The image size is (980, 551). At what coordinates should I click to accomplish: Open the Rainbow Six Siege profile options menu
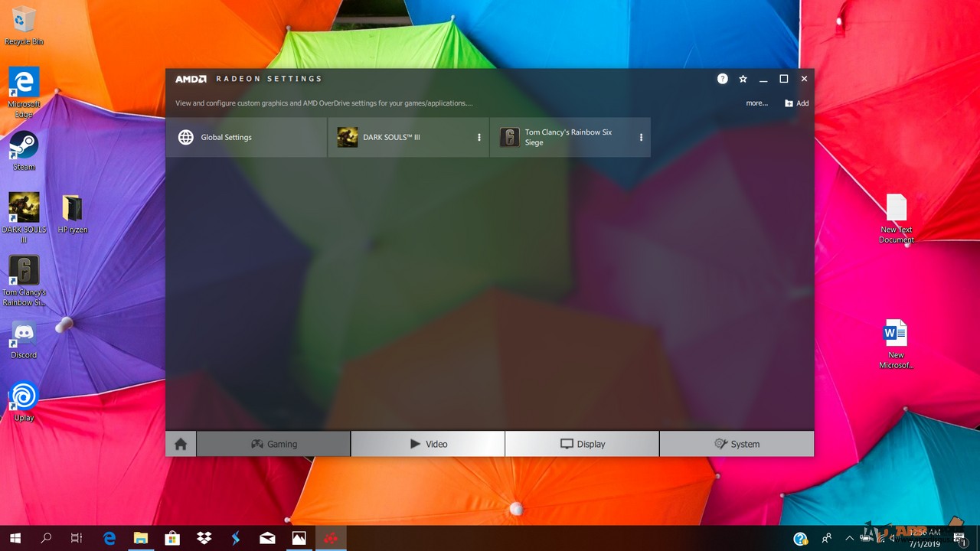tap(641, 138)
